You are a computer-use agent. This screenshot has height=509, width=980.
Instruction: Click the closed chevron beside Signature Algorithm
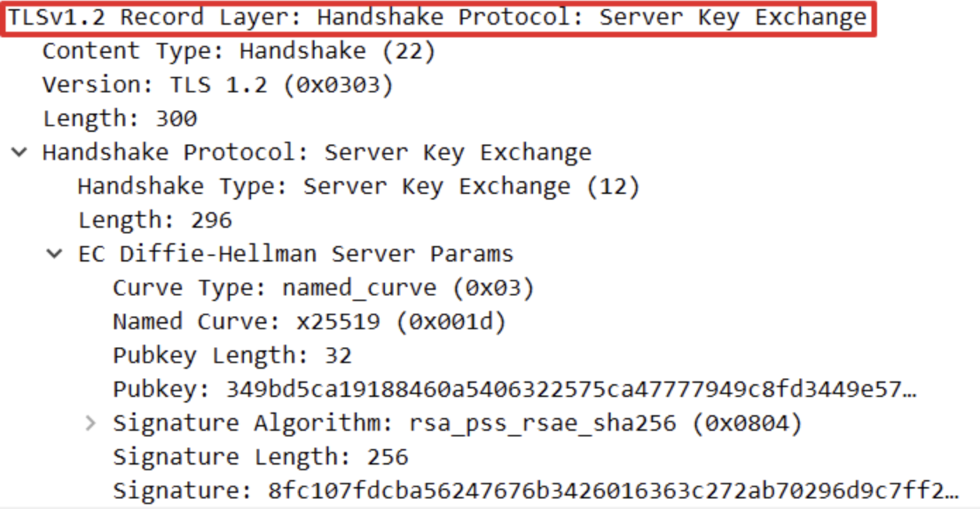(x=90, y=422)
